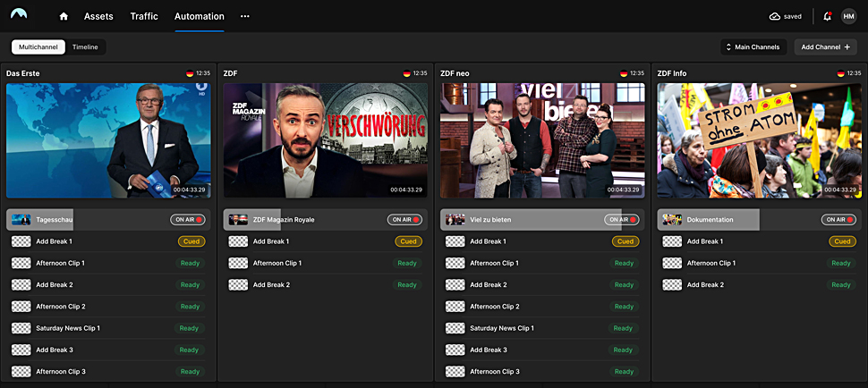Click the Das Erste channel title
Image resolution: width=868 pixels, height=388 pixels.
(x=22, y=73)
